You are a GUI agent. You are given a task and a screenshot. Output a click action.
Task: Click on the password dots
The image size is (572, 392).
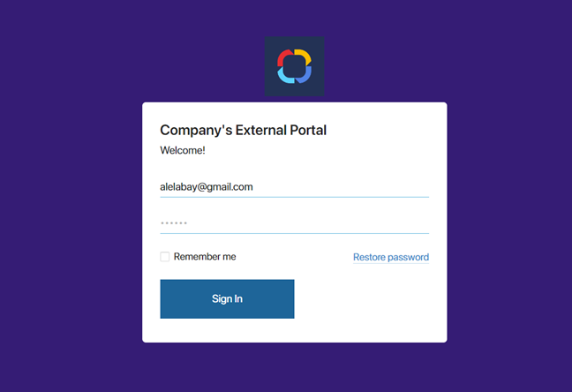(x=174, y=222)
